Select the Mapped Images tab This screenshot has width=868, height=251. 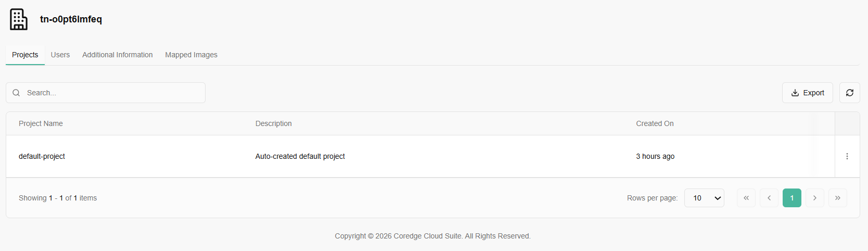[x=191, y=55]
